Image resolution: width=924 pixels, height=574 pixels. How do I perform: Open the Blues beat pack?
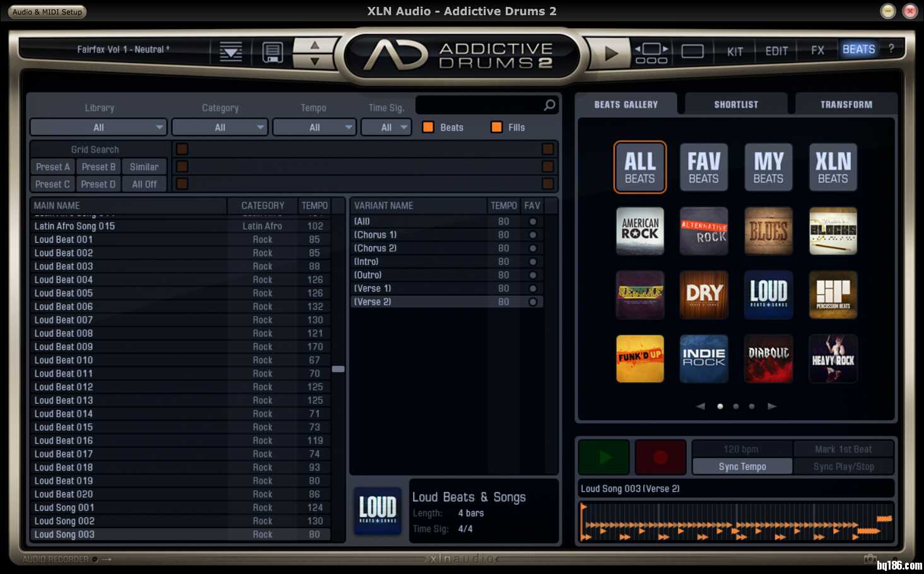tap(768, 231)
